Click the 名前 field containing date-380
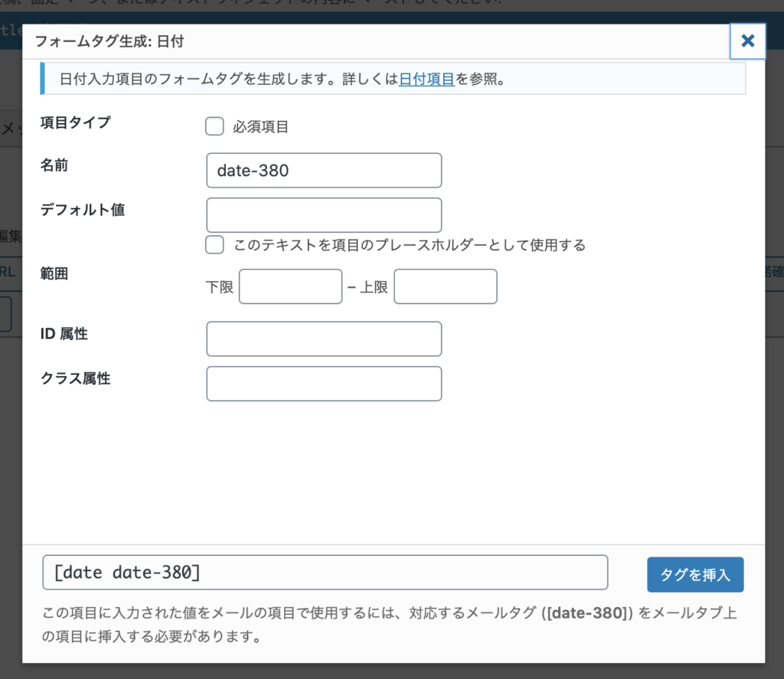 click(x=323, y=170)
